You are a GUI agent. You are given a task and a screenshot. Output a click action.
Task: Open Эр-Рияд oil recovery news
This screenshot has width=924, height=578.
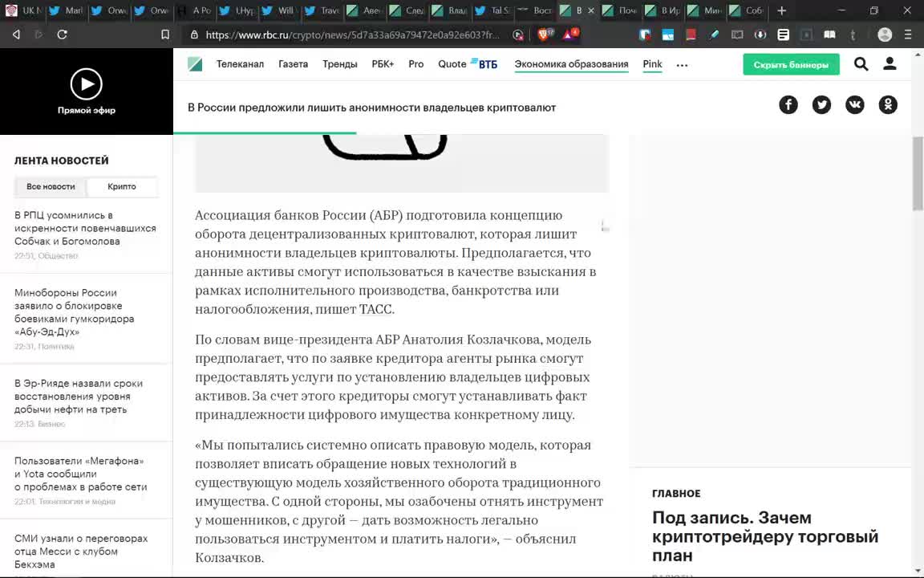[79, 397]
